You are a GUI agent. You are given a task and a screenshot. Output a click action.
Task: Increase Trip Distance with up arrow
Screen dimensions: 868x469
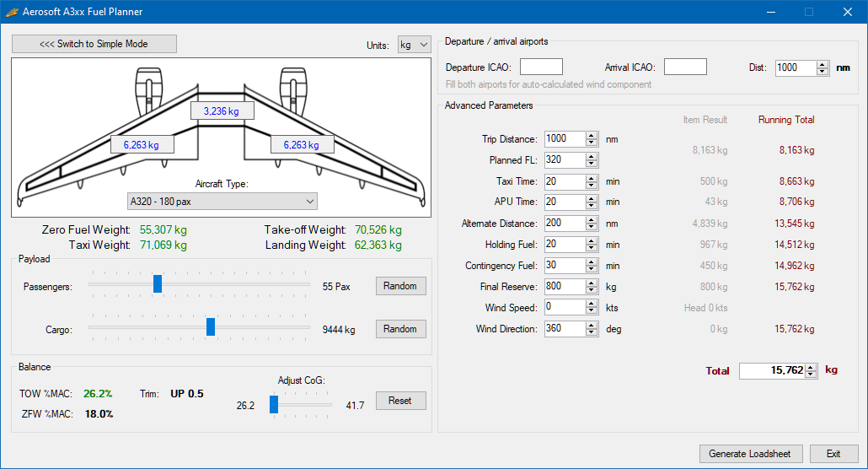point(592,136)
